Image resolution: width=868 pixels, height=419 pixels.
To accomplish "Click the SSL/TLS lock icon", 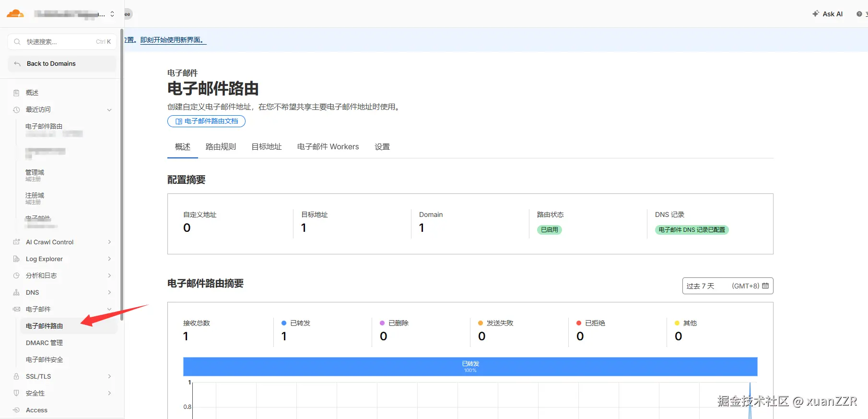I will [16, 376].
